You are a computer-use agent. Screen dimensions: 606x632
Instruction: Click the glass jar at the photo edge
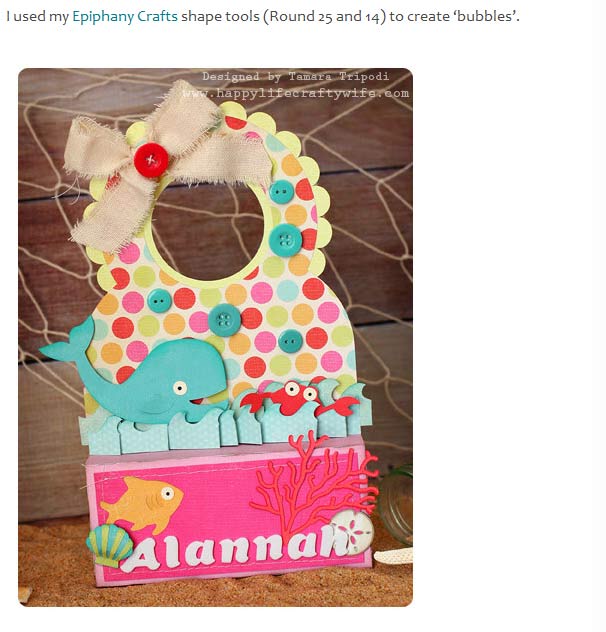(395, 504)
